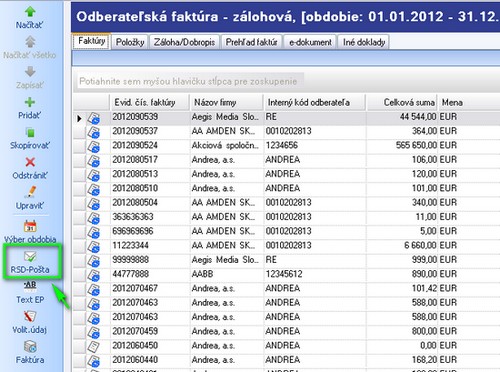Screen dimensions: 500x372
Task: Open the Iné doklady tab
Action: 364,42
